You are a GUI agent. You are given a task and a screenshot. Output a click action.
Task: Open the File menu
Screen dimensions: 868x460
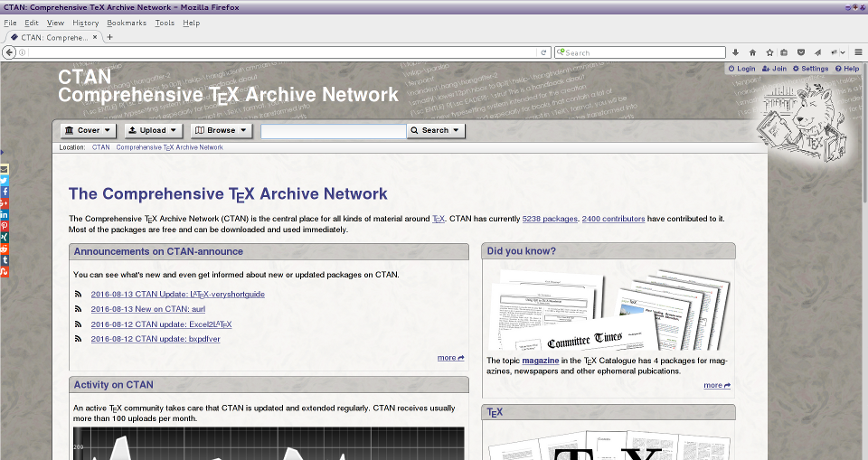click(10, 23)
